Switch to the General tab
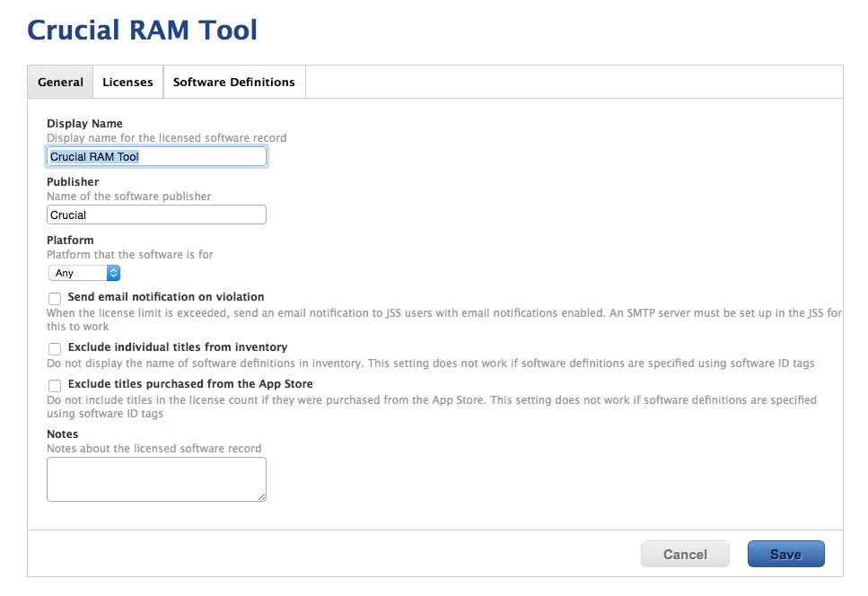This screenshot has height=596, width=868. (60, 82)
